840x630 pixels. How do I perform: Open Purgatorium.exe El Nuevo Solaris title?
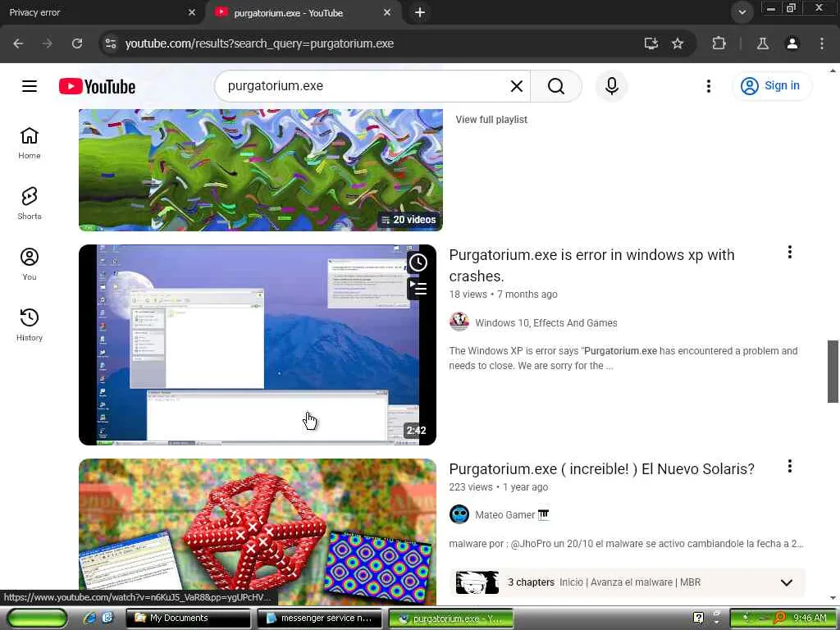(x=601, y=468)
